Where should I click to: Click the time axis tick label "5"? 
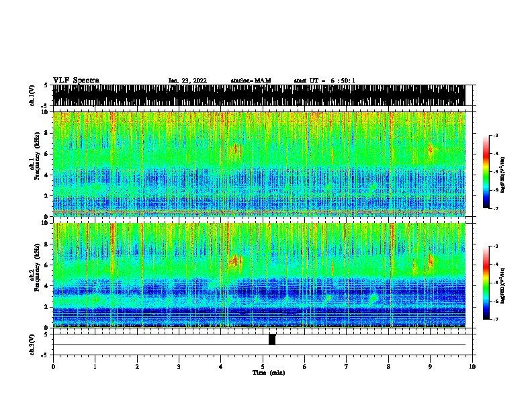pos(263,367)
